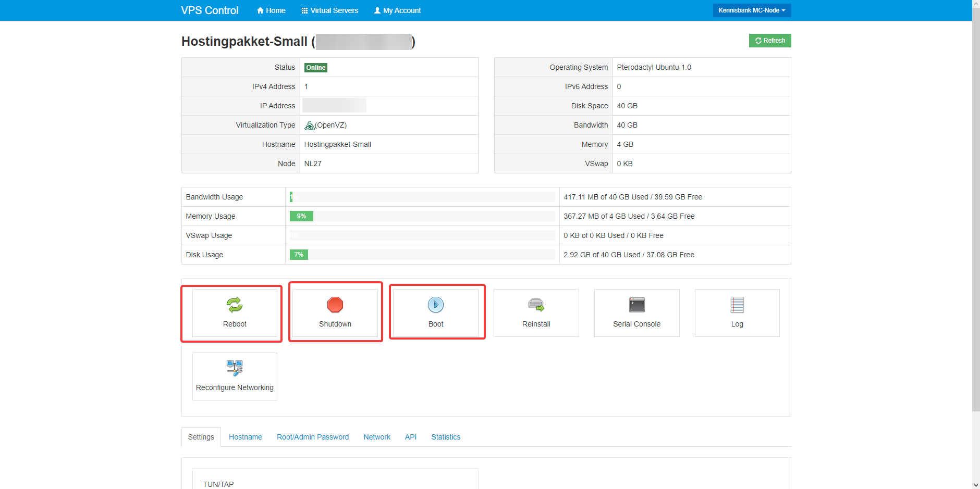This screenshot has width=980, height=489.
Task: Click the VSwap Usage row label
Action: tap(209, 235)
